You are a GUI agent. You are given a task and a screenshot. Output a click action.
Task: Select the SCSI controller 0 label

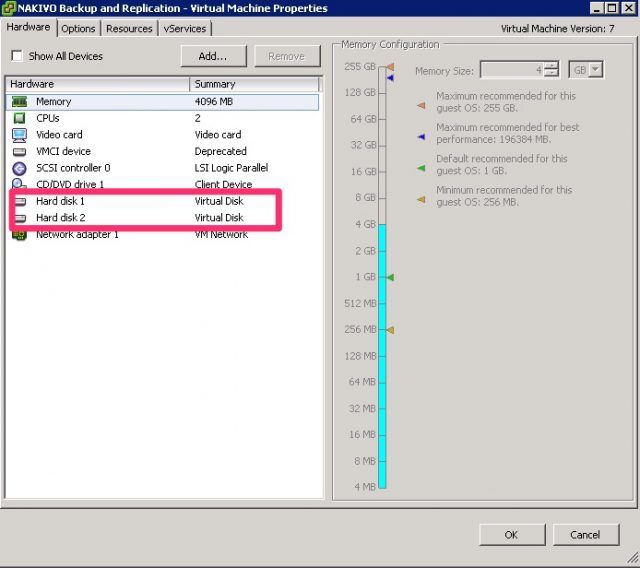pos(73,168)
